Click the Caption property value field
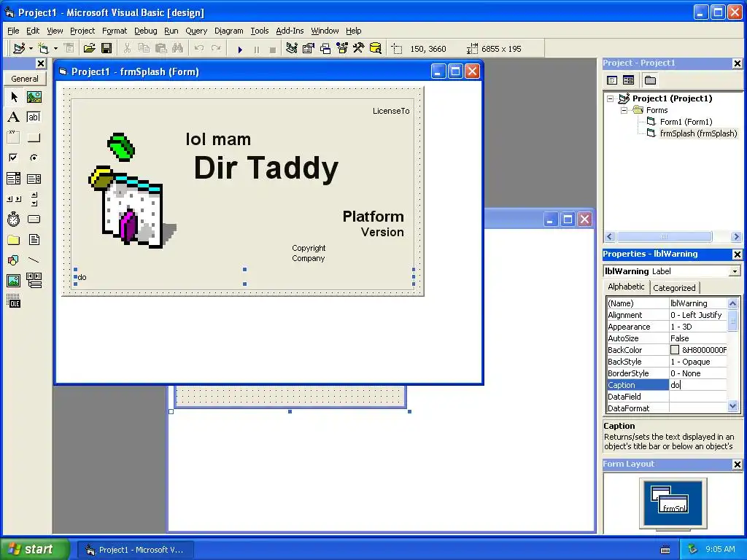The height and width of the screenshot is (560, 747). (698, 385)
